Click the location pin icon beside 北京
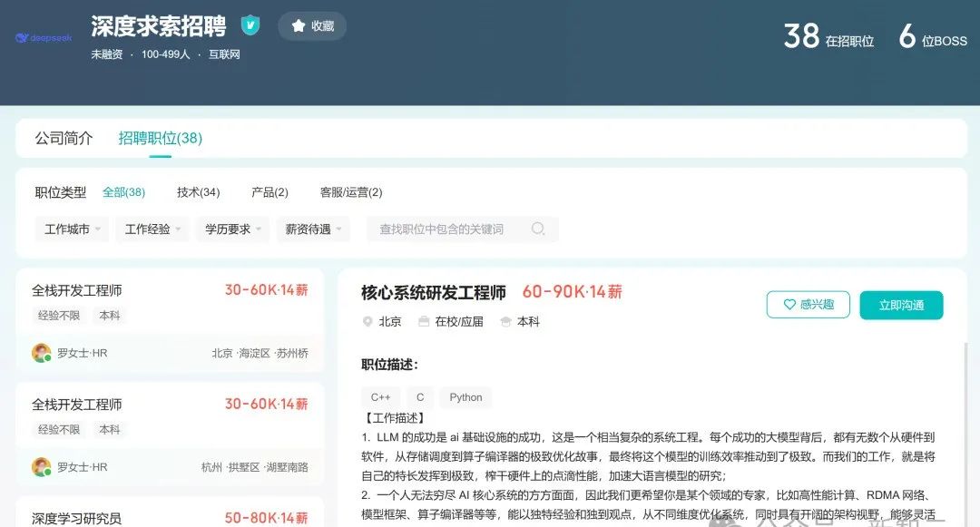The image size is (980, 527). pos(367,322)
